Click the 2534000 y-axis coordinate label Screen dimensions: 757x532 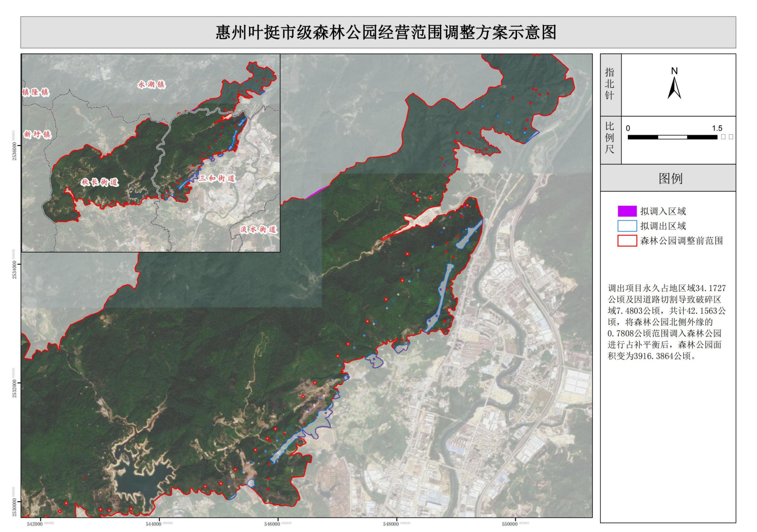click(14, 270)
